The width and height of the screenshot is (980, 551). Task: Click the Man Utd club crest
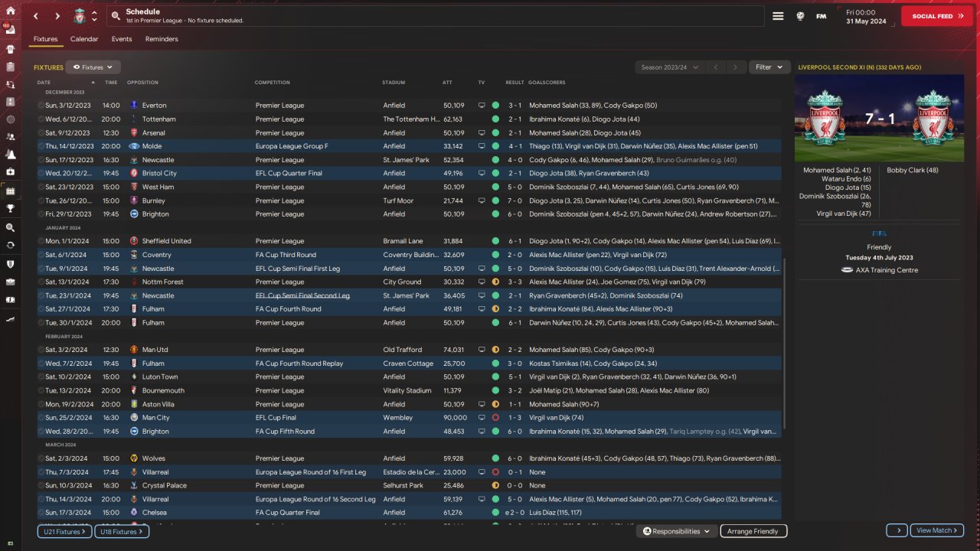pos(134,350)
